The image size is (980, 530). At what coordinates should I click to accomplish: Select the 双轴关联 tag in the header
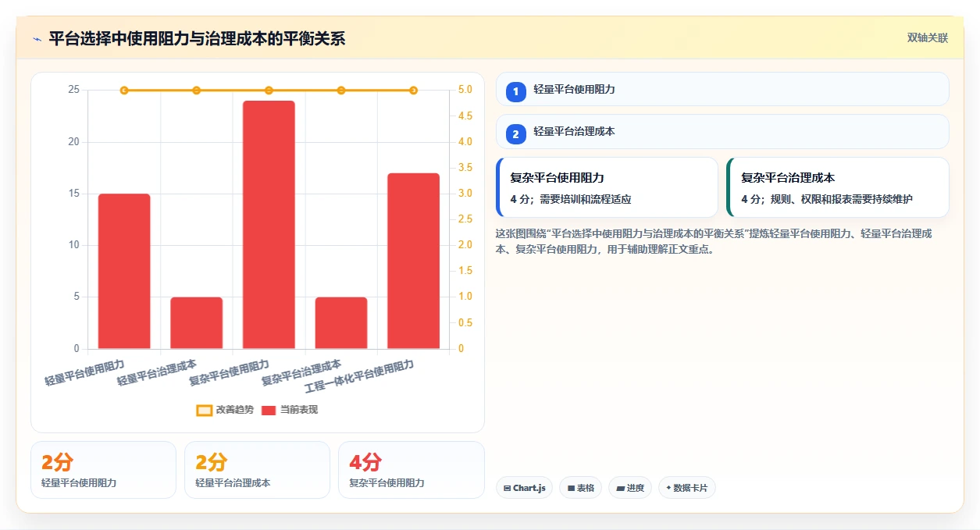coord(927,38)
